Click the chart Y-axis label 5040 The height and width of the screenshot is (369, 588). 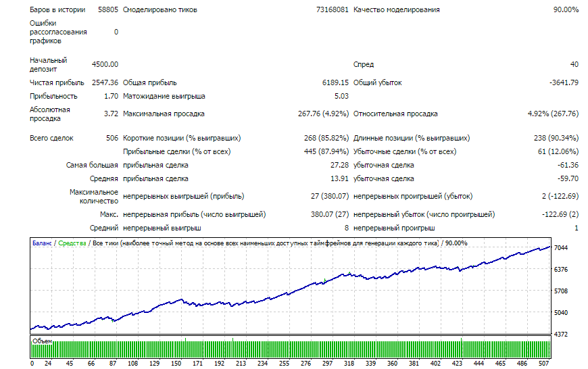click(561, 313)
